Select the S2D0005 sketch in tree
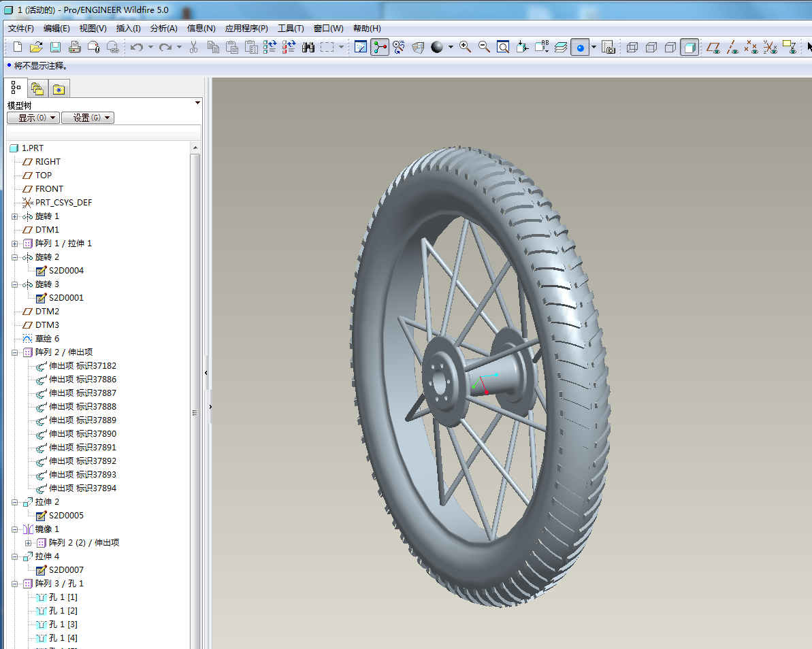812x649 pixels. coord(66,516)
